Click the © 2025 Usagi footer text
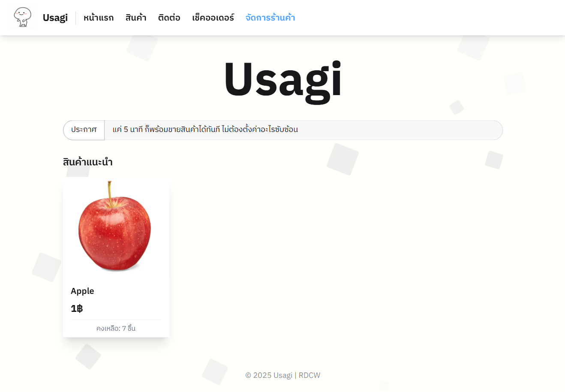565x392 pixels. coord(269,375)
